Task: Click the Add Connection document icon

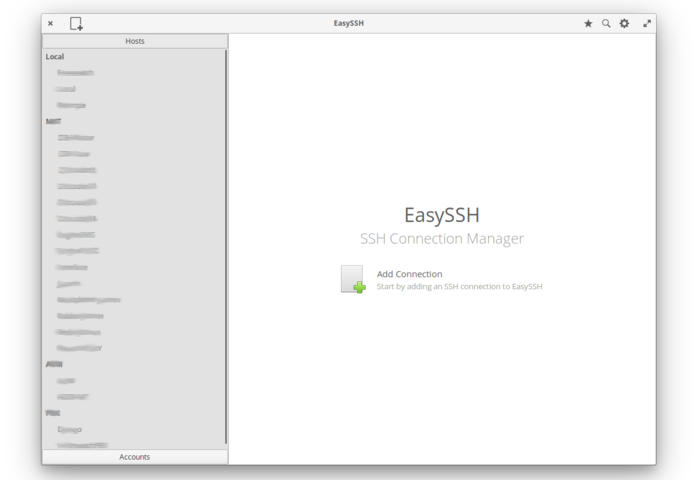Action: coord(353,279)
